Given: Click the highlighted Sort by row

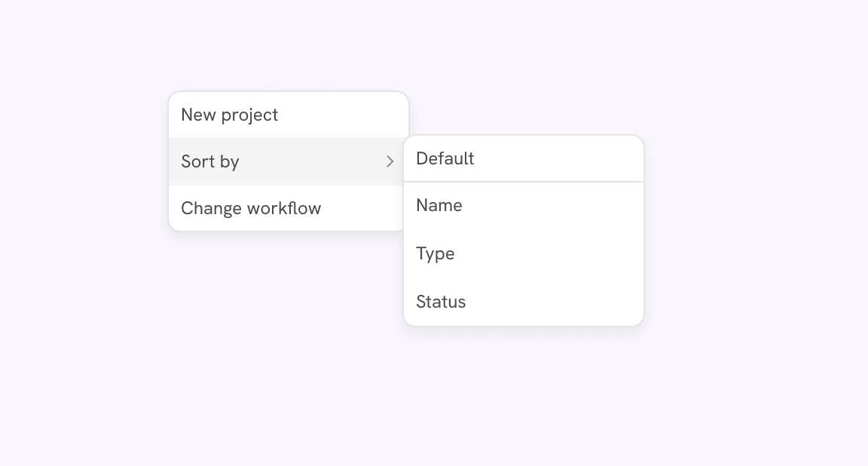Looking at the screenshot, I should 288,161.
